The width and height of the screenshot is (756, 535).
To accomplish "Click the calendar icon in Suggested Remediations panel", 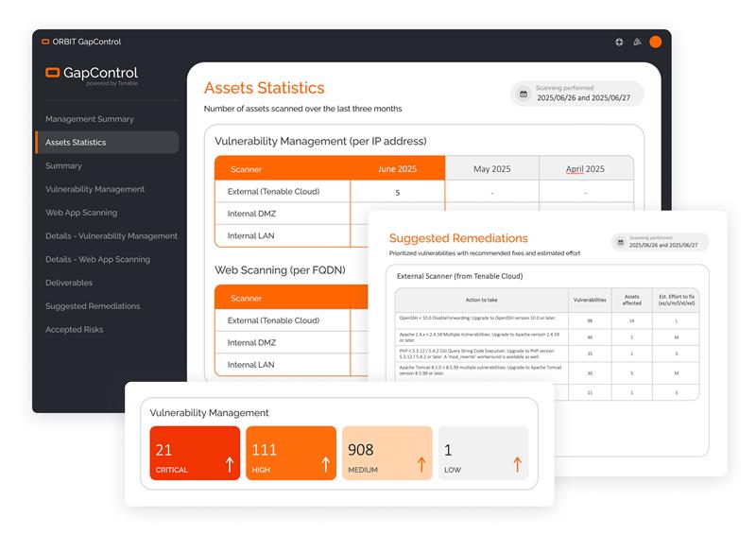I will coord(621,242).
